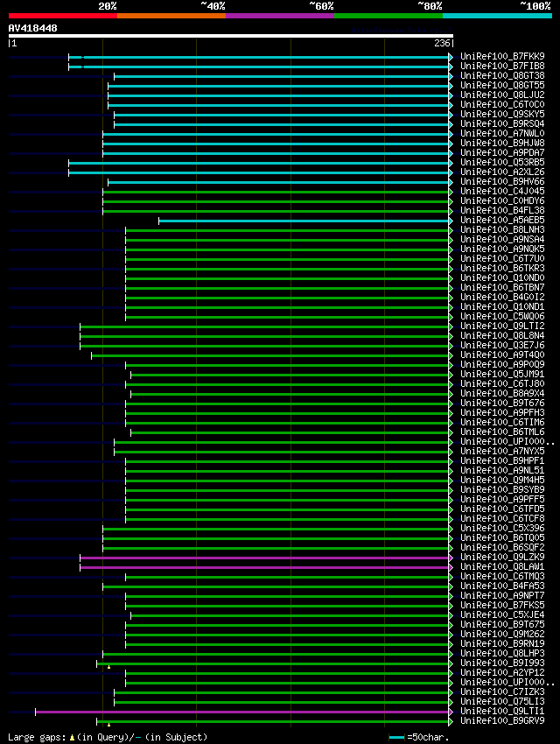Select the AV418448 query name
Image resolution: width=560 pixels, height=744 pixels.
point(32,28)
